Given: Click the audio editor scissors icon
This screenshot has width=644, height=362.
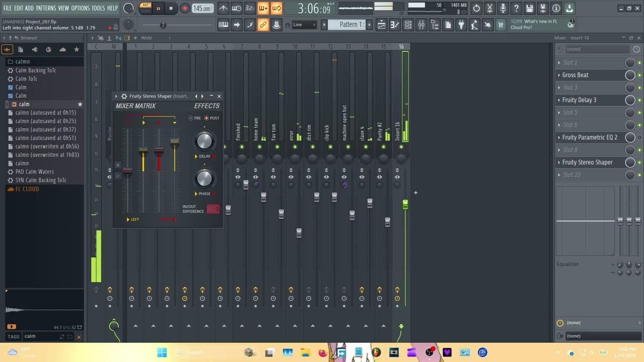Looking at the screenshot, I should click(x=490, y=8).
